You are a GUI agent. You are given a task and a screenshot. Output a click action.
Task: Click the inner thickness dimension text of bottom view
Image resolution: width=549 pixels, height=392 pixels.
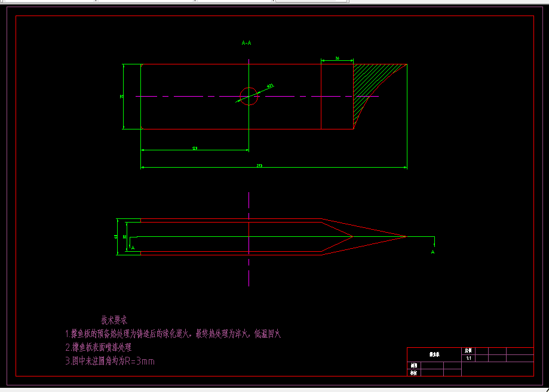point(125,237)
